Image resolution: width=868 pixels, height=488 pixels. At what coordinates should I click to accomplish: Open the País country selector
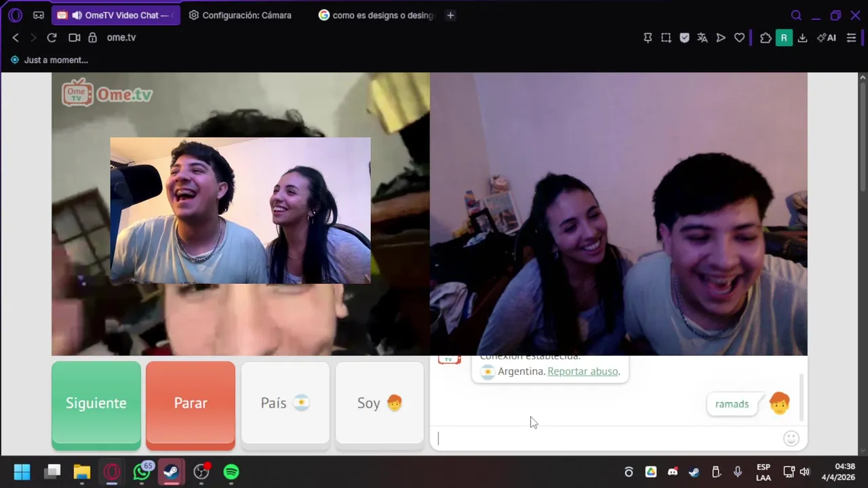coord(285,405)
